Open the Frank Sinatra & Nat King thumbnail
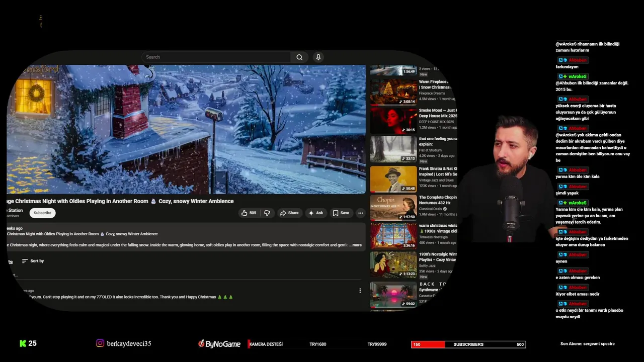This screenshot has height=362, width=644. tap(393, 179)
